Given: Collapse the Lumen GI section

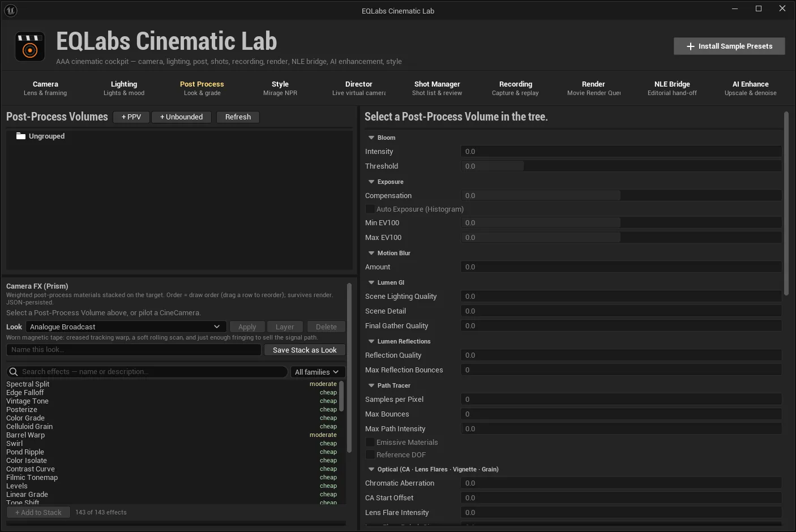Looking at the screenshot, I should click(371, 282).
